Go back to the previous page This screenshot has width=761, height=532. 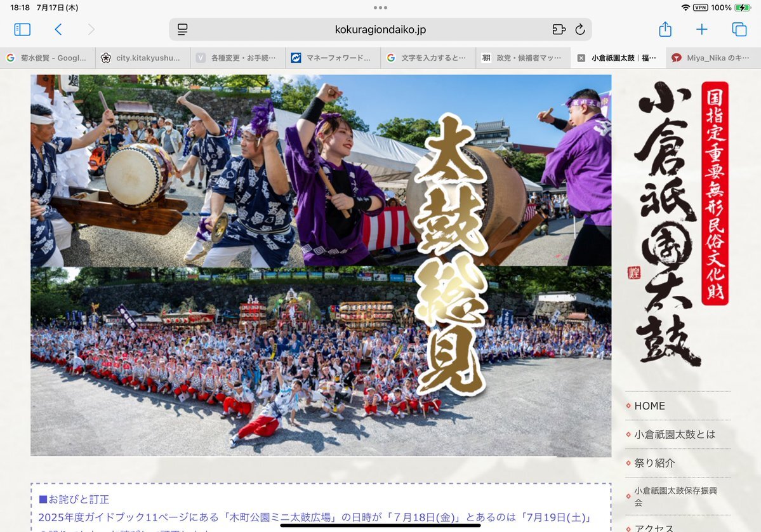(x=58, y=30)
